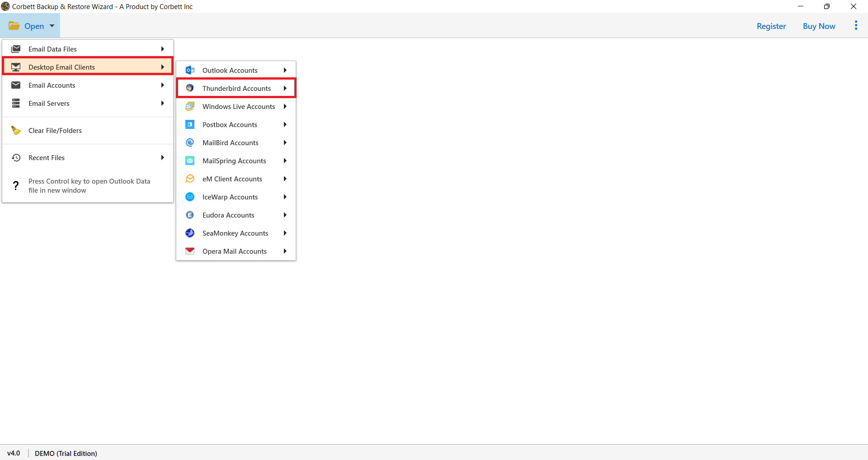Image resolution: width=868 pixels, height=460 pixels.
Task: Click the Buy Now link
Action: click(x=819, y=26)
